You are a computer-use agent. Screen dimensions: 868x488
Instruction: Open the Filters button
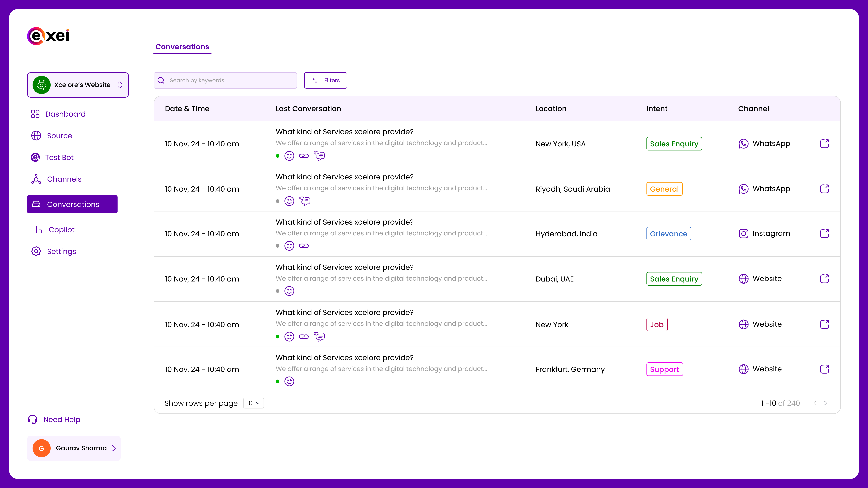[325, 80]
